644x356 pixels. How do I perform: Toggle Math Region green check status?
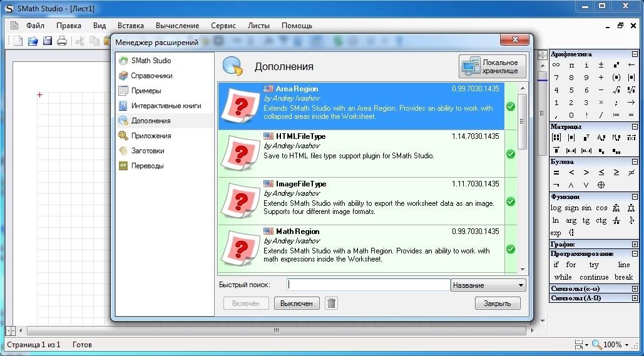click(511, 249)
